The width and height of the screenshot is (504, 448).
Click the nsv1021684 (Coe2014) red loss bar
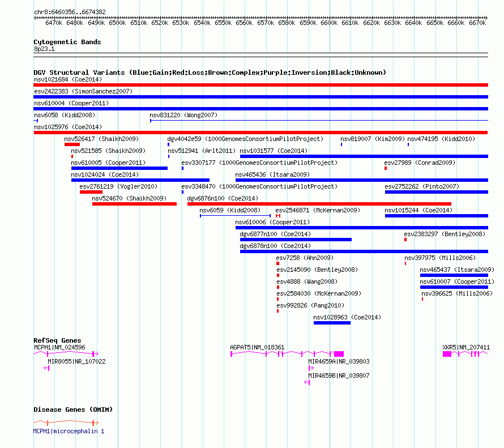(x=260, y=85)
